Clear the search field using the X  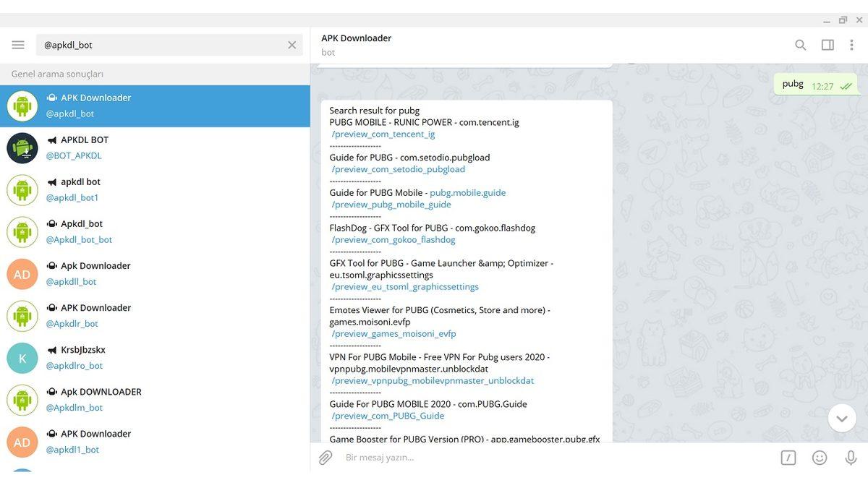(292, 44)
